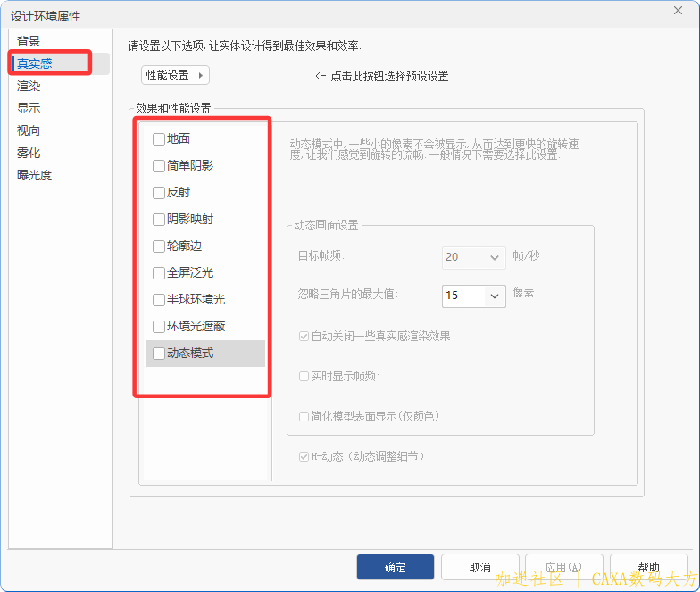This screenshot has height=592, width=700.
Task: Enable 环境光遮蔽 checkbox
Action: [159, 327]
